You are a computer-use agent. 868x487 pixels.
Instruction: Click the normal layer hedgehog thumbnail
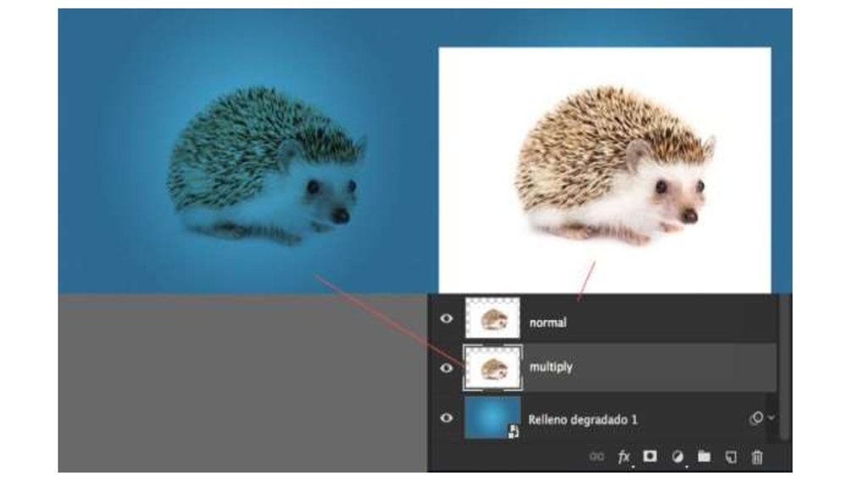492,319
